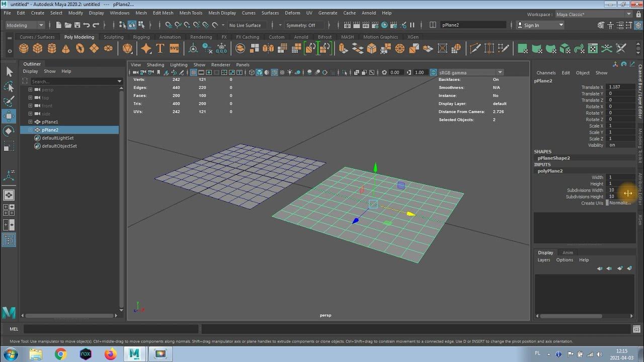The height and width of the screenshot is (362, 644).
Task: Toggle the Outliner panel layout icon
Action: click(x=9, y=240)
